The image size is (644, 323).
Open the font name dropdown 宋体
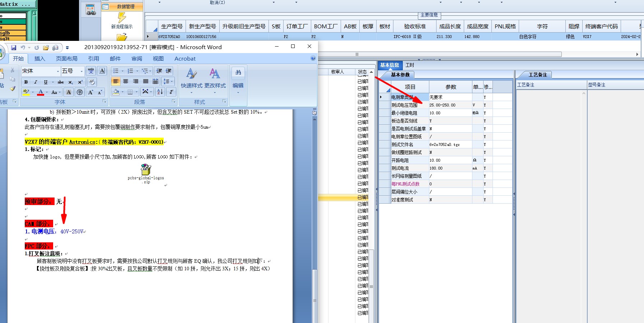[58, 71]
